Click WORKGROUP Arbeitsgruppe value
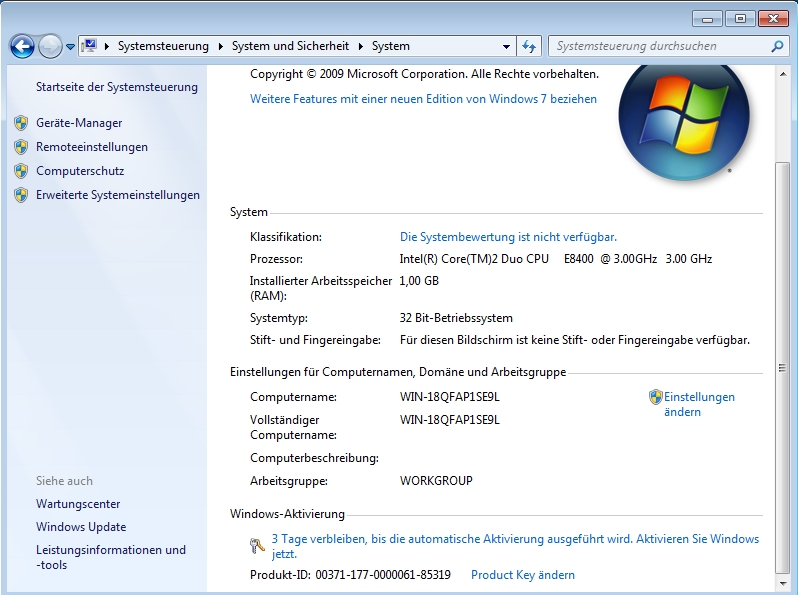This screenshot has width=798, height=595. (436, 481)
